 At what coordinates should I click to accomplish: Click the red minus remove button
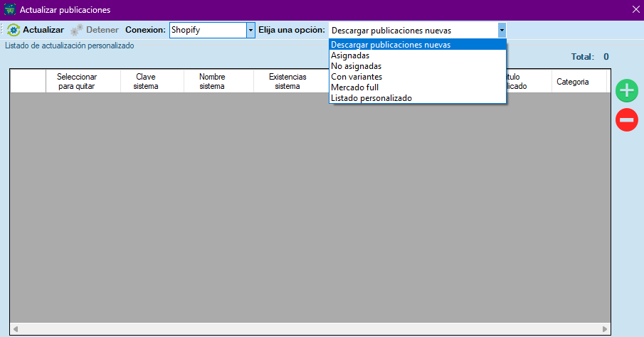click(627, 120)
